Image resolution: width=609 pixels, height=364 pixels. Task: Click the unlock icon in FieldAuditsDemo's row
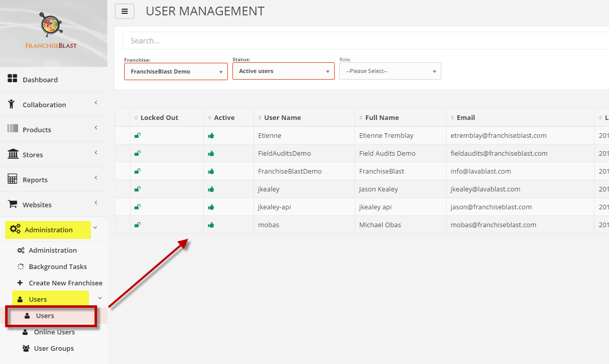pos(137,153)
